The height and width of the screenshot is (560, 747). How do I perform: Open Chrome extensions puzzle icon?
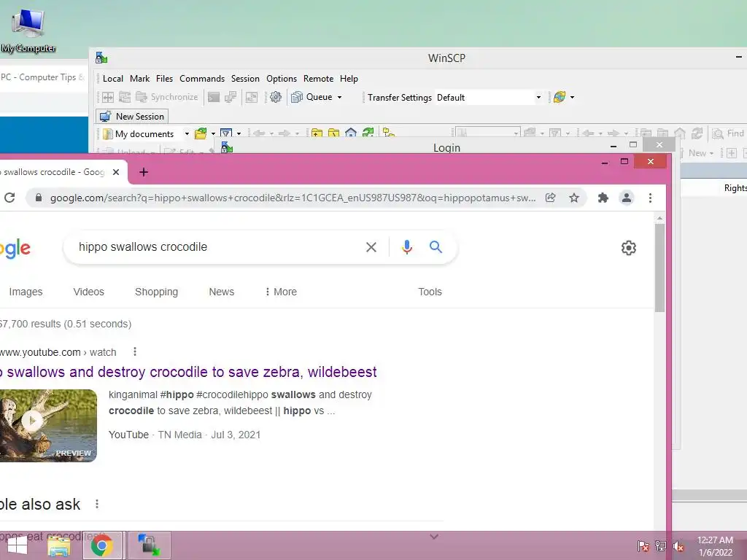coord(603,198)
